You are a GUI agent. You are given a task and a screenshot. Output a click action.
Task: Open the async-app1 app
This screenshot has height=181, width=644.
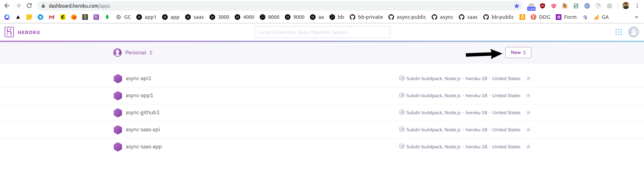[x=139, y=95]
